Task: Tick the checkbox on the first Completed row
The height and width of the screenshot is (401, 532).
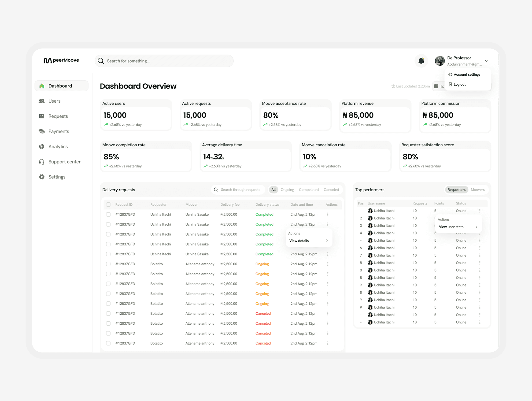Action: click(108, 214)
